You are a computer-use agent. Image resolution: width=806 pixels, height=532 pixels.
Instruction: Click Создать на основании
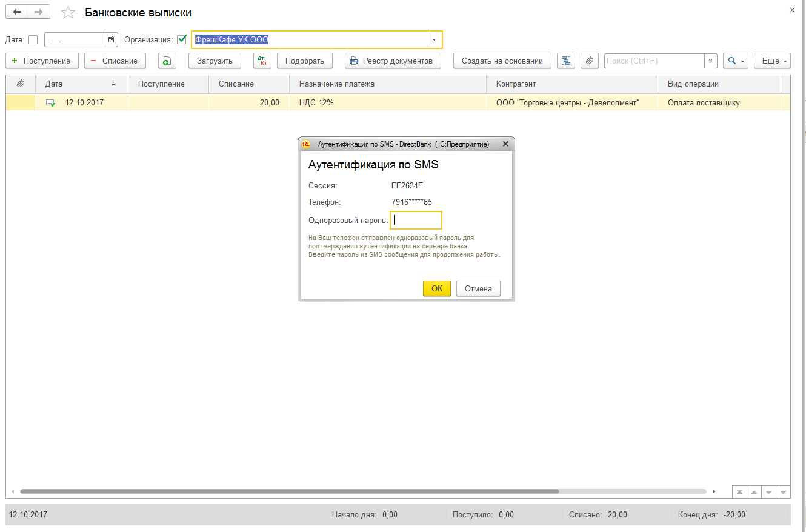pyautogui.click(x=502, y=61)
